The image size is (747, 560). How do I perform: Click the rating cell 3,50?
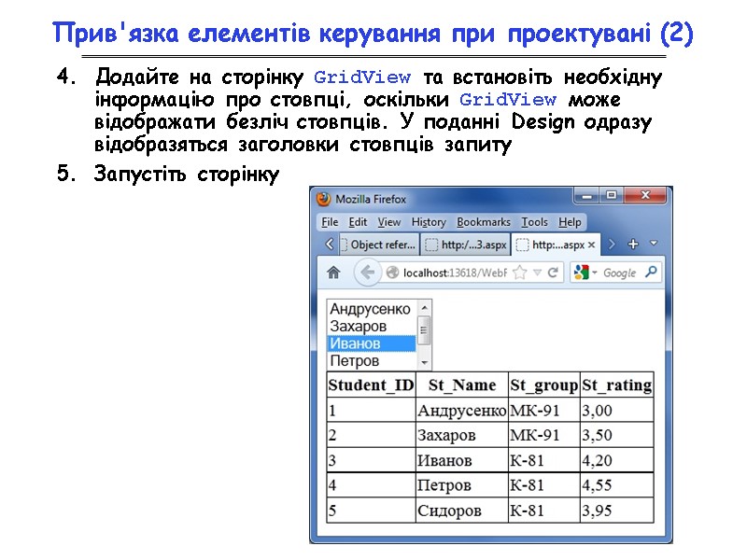[x=617, y=435]
